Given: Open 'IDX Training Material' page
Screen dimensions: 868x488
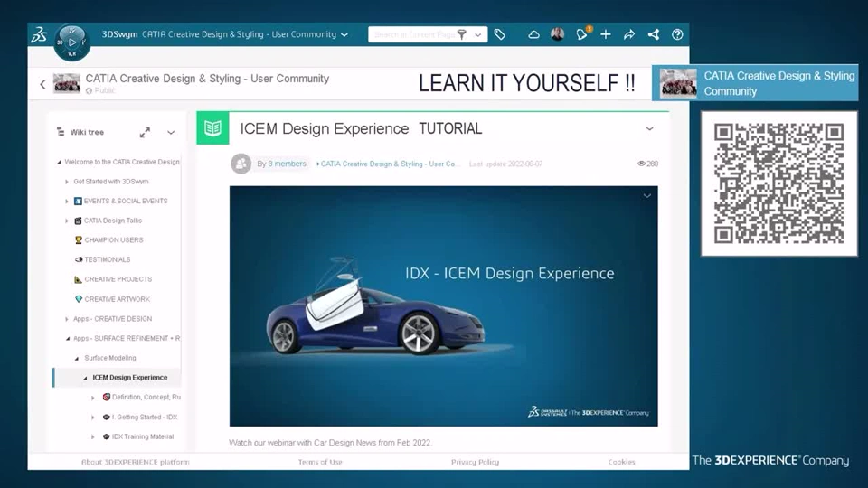Looking at the screenshot, I should click(x=143, y=436).
